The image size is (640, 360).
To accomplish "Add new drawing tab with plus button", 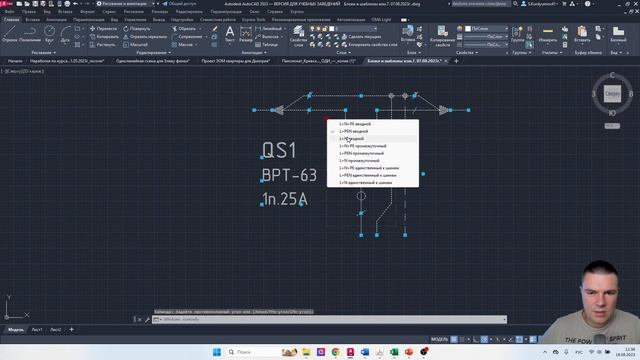I will (x=456, y=61).
